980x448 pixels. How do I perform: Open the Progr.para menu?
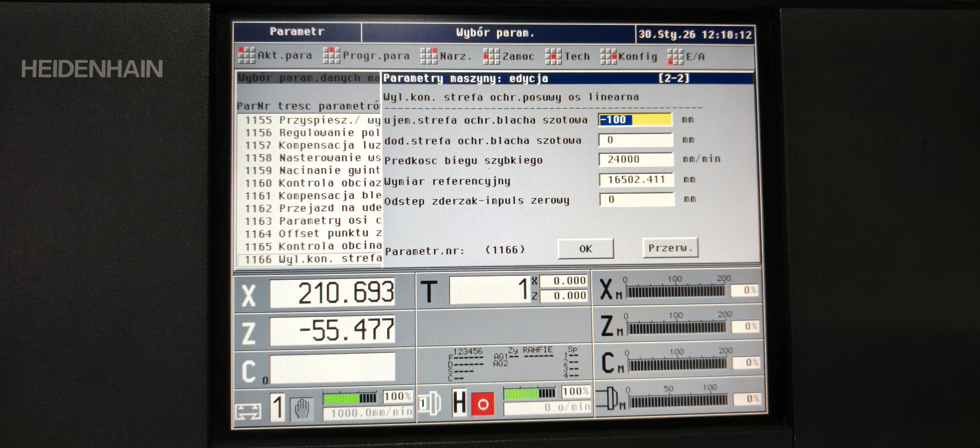tap(366, 56)
